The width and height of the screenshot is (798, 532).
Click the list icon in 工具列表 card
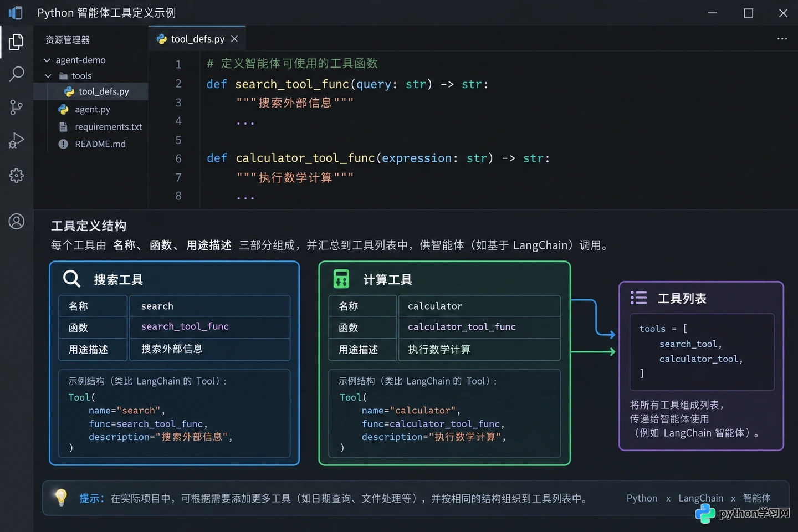coord(638,298)
